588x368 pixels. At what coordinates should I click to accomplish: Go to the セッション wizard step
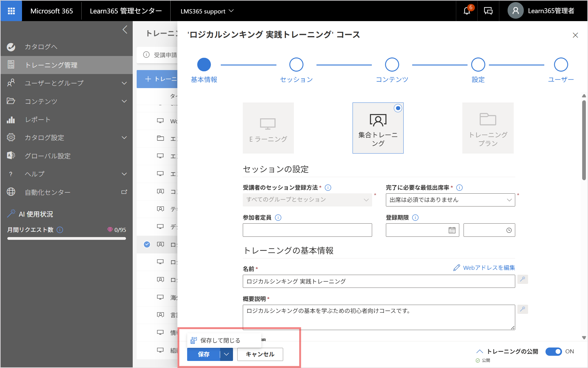pos(296,70)
